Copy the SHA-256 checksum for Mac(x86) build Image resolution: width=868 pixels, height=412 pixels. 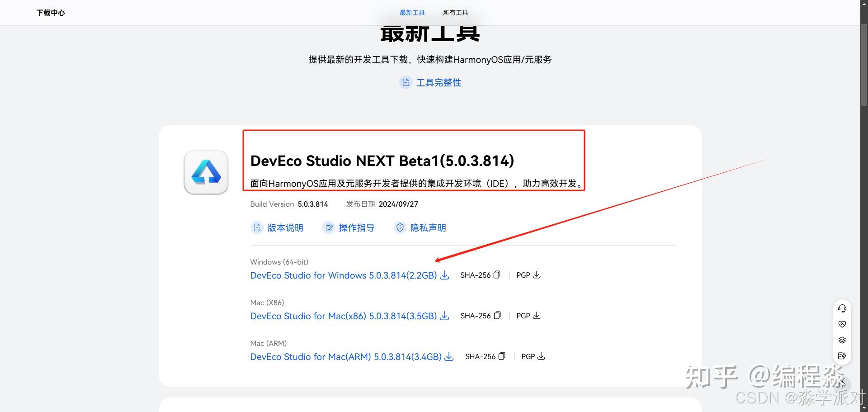click(x=496, y=315)
